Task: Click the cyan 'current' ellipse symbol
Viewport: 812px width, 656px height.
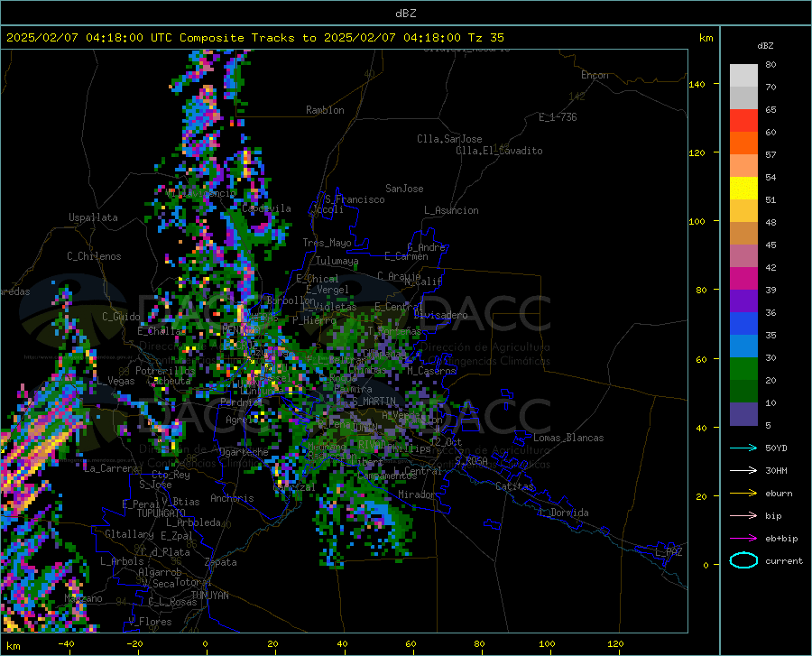Action: pyautogui.click(x=743, y=560)
